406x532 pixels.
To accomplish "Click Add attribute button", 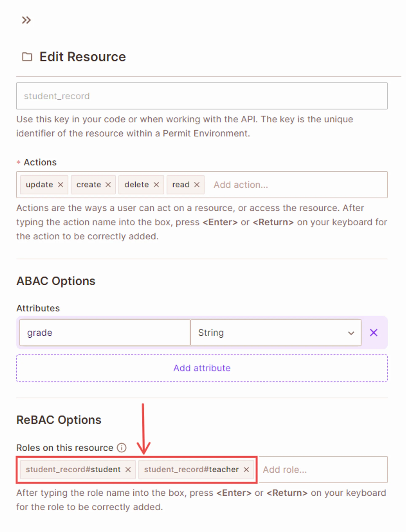I will pos(202,368).
